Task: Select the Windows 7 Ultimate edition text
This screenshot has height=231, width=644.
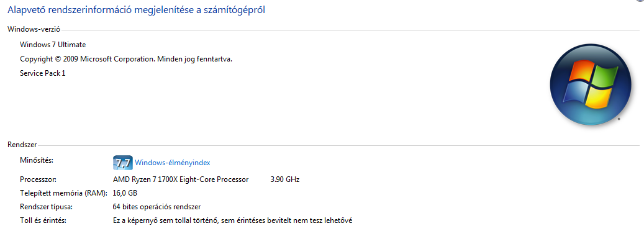Action: tap(53, 45)
